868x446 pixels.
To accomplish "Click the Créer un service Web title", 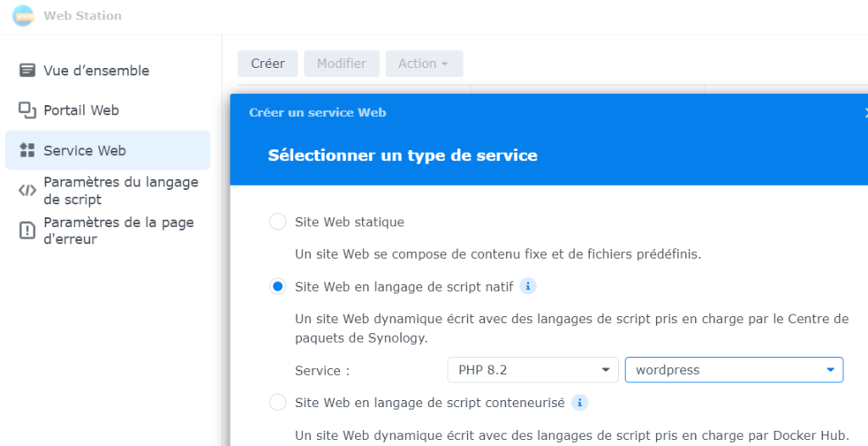I will point(317,113).
